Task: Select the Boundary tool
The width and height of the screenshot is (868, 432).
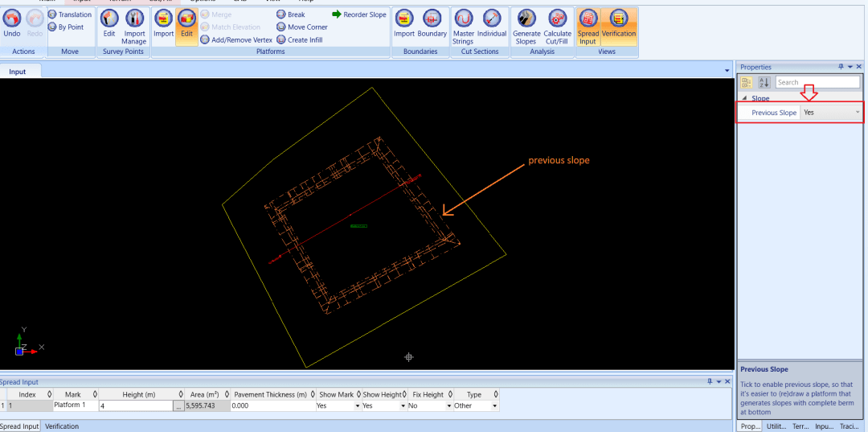Action: coord(432,23)
